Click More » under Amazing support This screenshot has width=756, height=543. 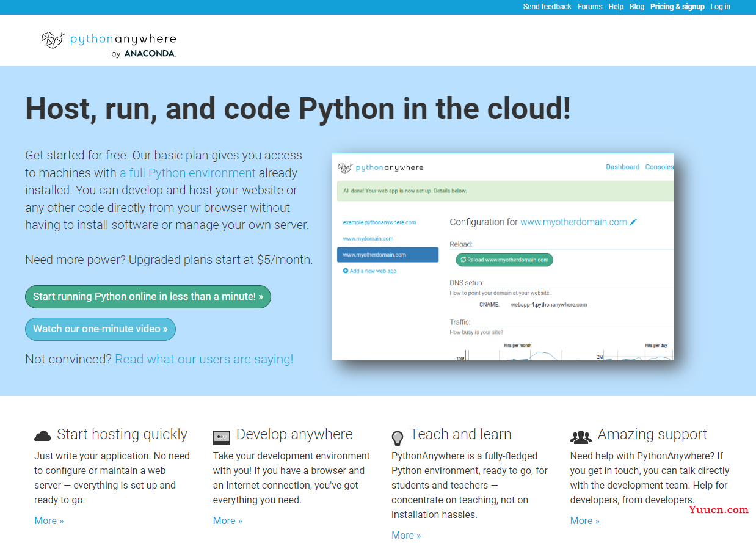click(x=585, y=521)
